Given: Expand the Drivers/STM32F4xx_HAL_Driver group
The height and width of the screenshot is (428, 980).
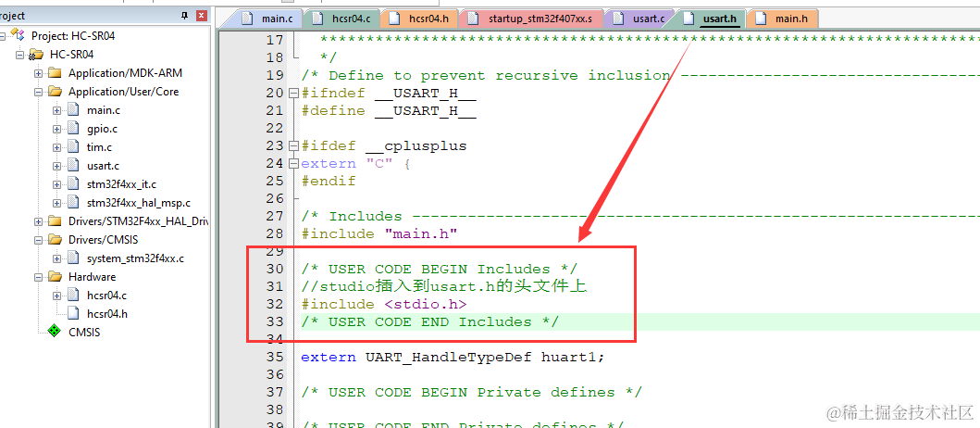Looking at the screenshot, I should tap(39, 221).
